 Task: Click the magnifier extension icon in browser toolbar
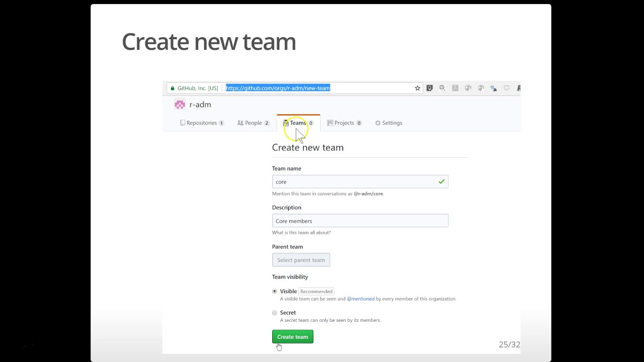pyautogui.click(x=442, y=88)
